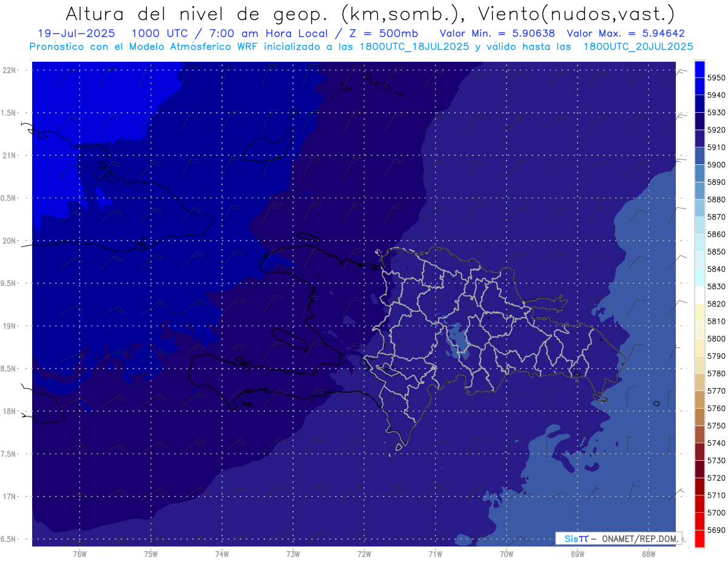Click 'Valor Max. = 5.94642' text
This screenshot has height=562, width=728.
(625, 33)
